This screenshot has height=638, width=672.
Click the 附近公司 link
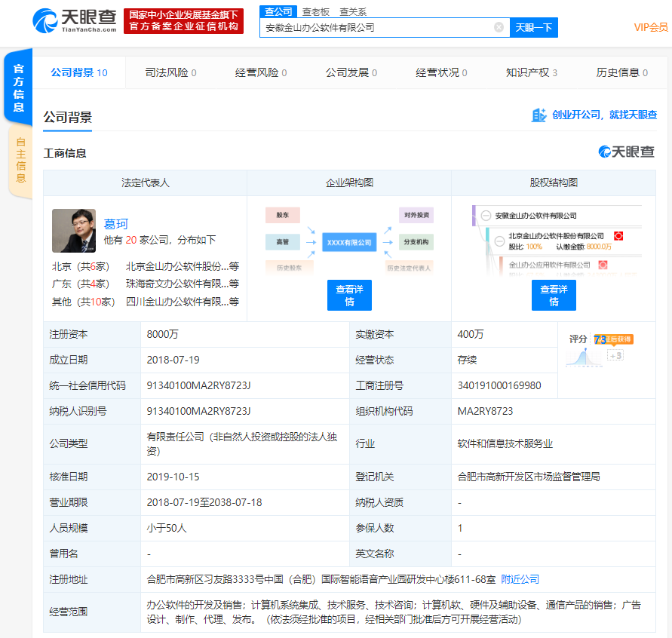(x=520, y=579)
